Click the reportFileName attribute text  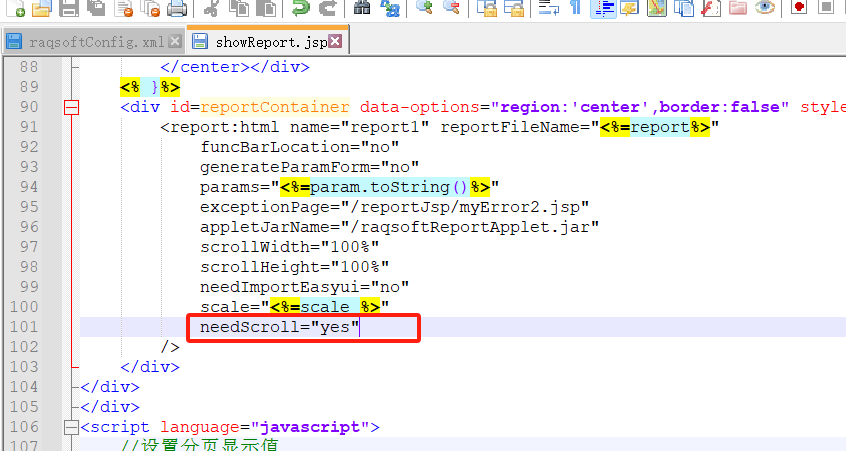(515, 127)
